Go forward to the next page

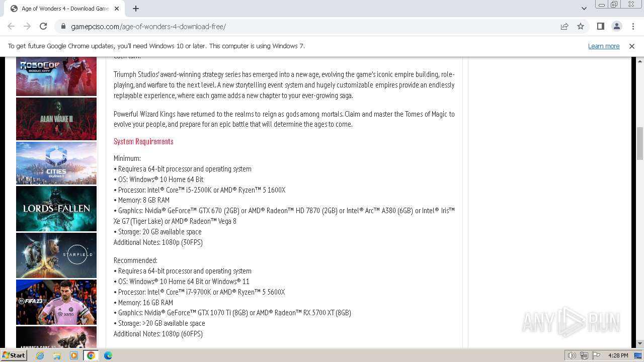27,26
